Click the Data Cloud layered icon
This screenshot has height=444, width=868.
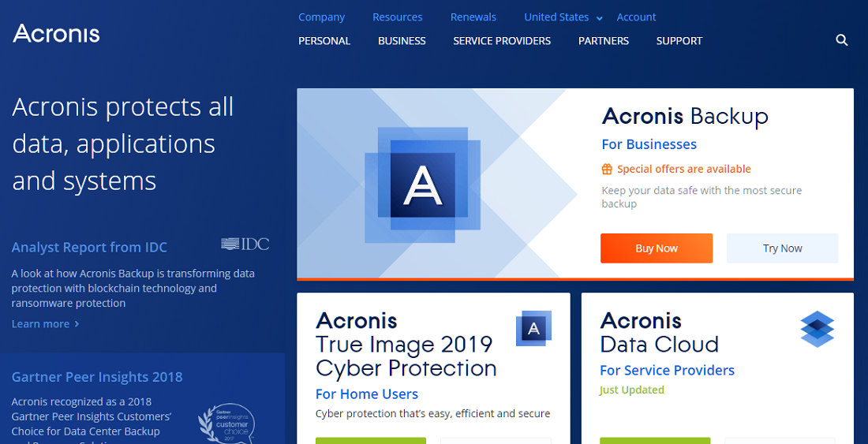pyautogui.click(x=817, y=329)
